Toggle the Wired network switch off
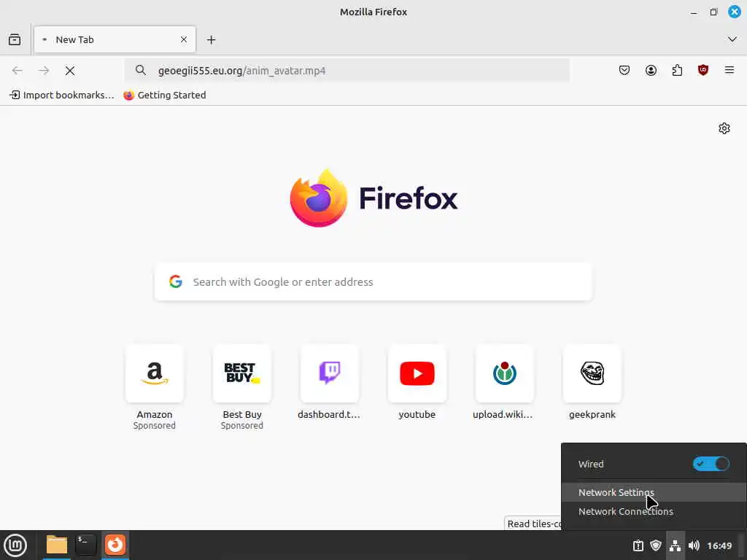Screen dimensions: 747x560 tap(711, 464)
